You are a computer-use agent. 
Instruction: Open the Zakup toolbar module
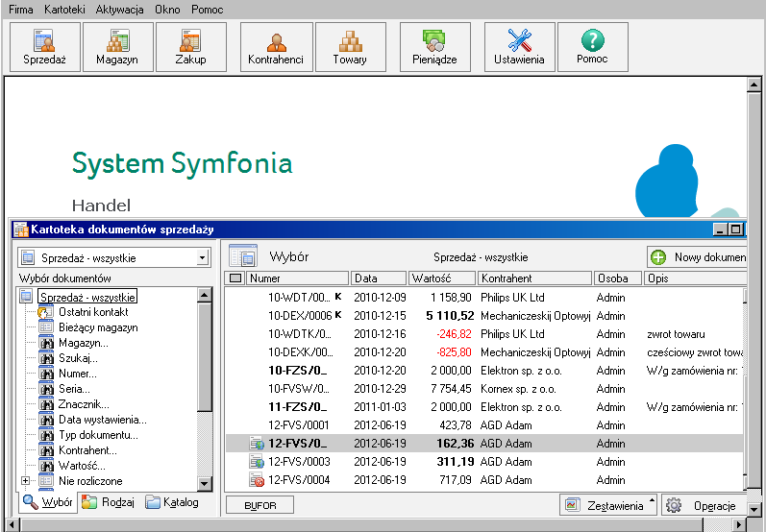point(191,47)
